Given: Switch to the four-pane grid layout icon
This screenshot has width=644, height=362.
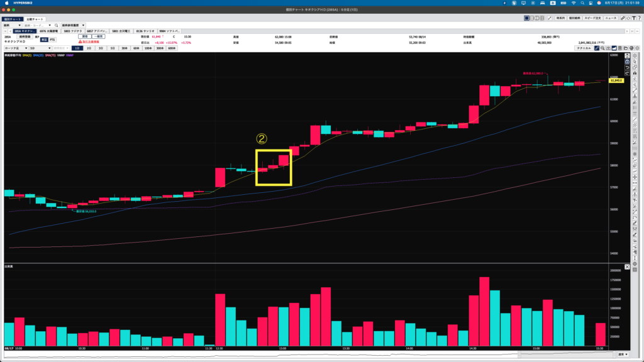Looking at the screenshot, I should (541, 18).
